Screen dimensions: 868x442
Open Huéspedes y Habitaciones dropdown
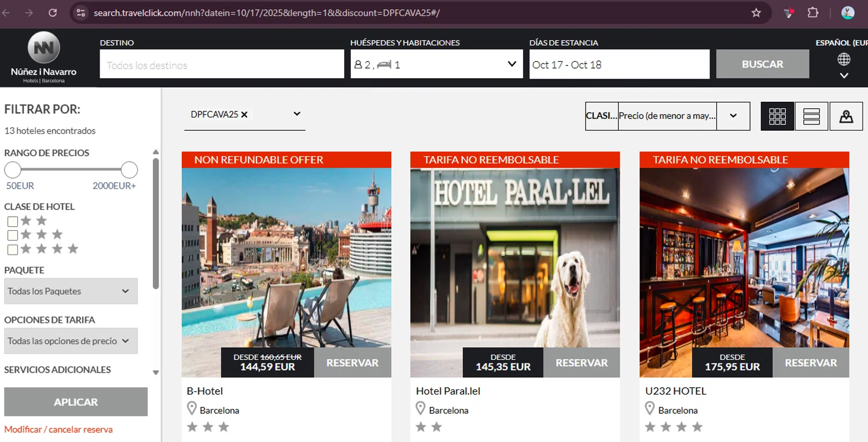[x=437, y=64]
